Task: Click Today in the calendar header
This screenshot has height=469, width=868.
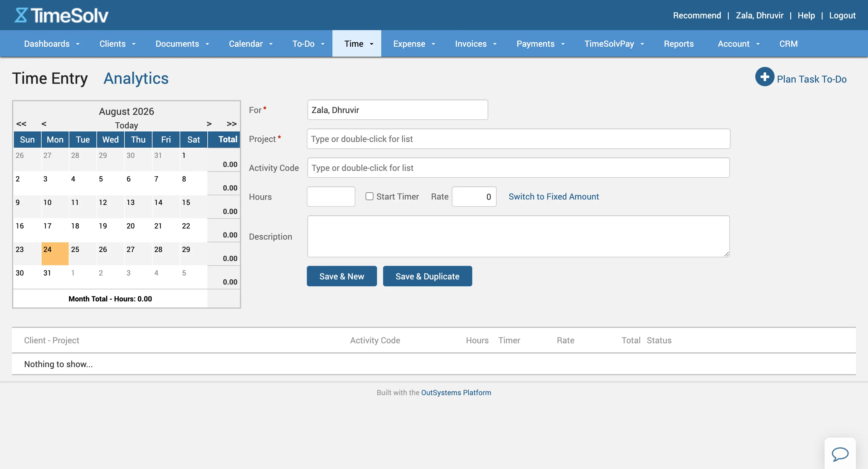Action: coord(126,125)
